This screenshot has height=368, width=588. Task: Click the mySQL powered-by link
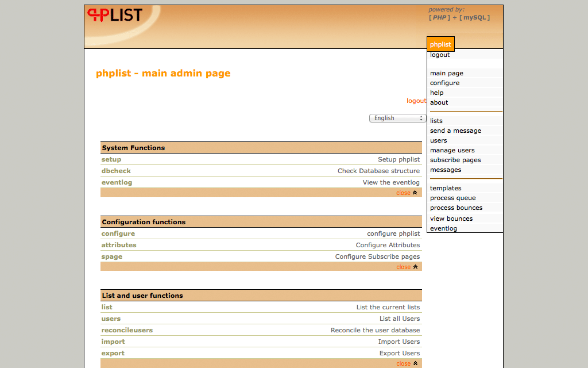pyautogui.click(x=475, y=18)
